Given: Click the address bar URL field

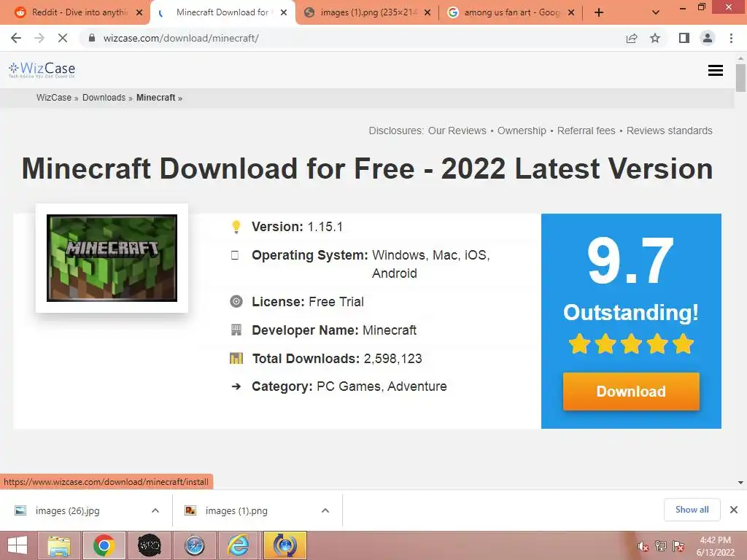Looking at the screenshot, I should point(352,38).
